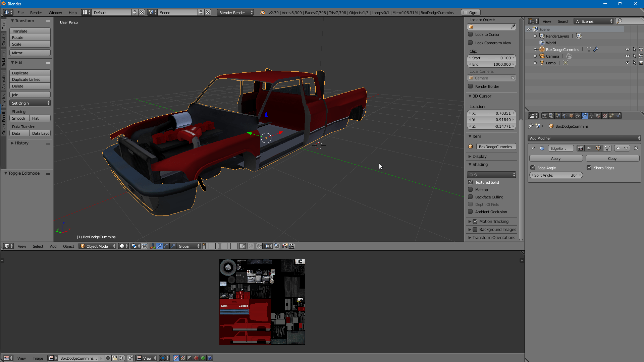Click the pin icon beside BoxDodgeCummins in properties

coord(531,126)
